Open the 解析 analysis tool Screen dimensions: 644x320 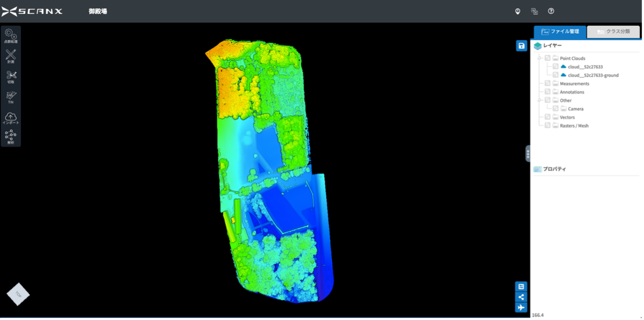(x=10, y=137)
